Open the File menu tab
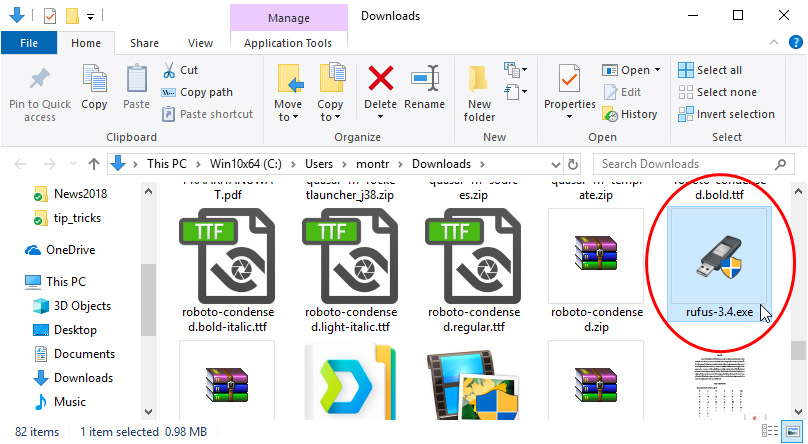This screenshot has width=808, height=444. tap(29, 43)
